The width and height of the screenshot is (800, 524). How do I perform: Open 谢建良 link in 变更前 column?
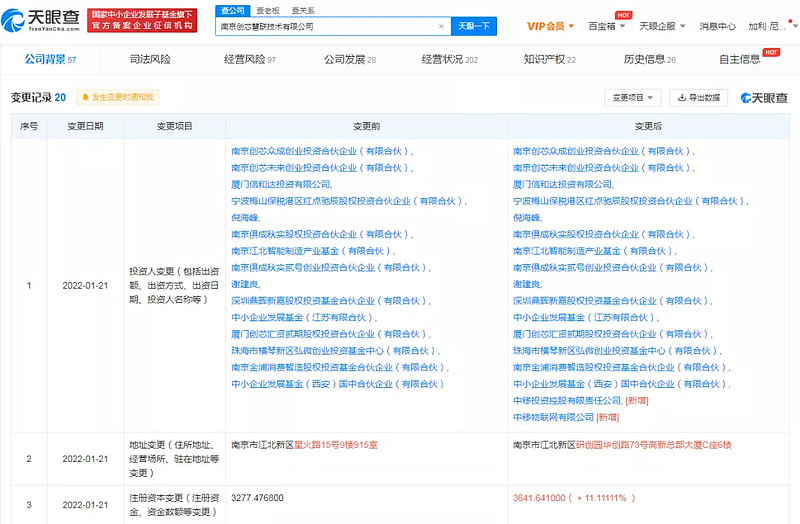[244, 284]
